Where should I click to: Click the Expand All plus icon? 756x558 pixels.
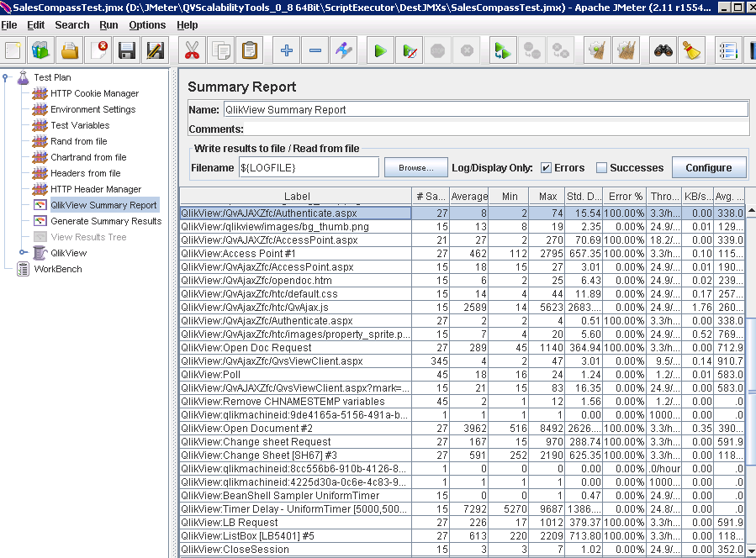(x=287, y=51)
